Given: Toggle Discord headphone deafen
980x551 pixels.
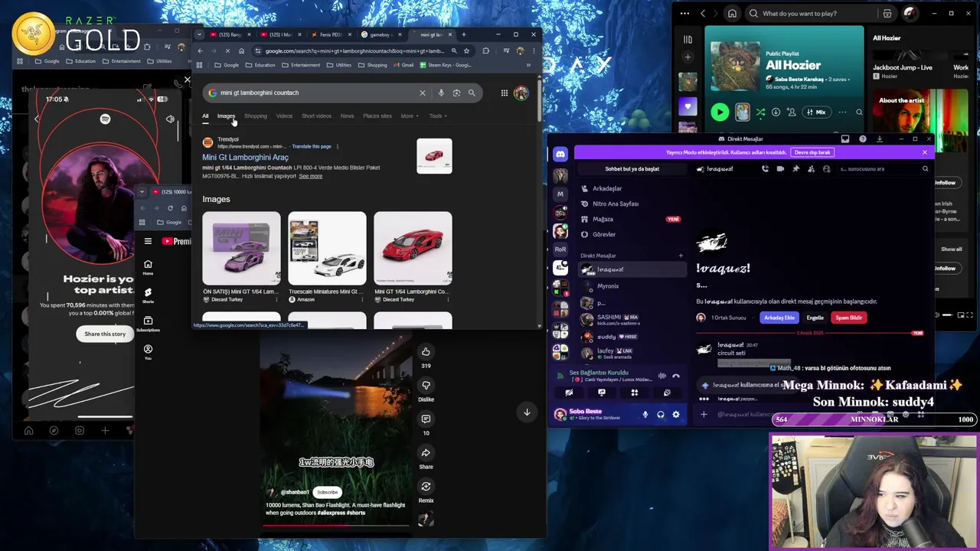Looking at the screenshot, I should click(661, 415).
